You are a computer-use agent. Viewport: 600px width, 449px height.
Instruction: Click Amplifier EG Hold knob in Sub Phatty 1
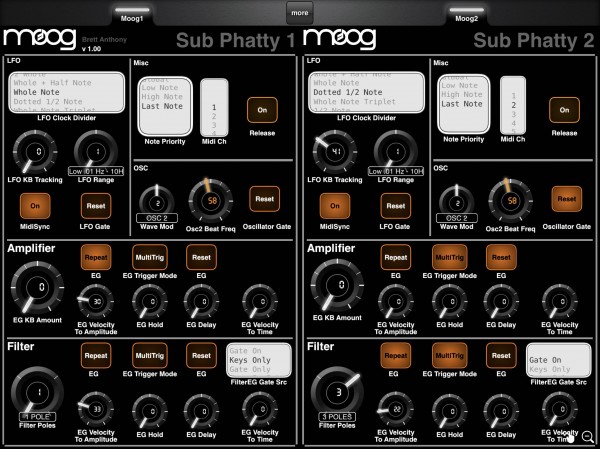point(150,302)
